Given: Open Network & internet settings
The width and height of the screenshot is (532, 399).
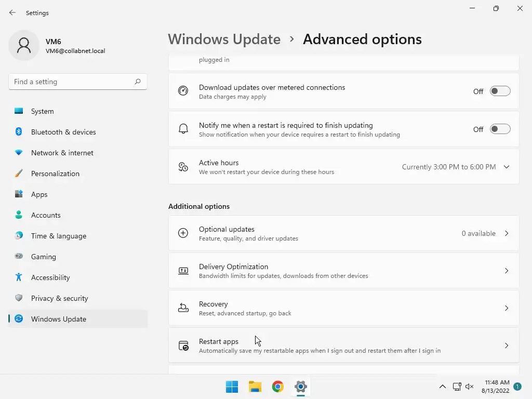Looking at the screenshot, I should pos(78,153).
